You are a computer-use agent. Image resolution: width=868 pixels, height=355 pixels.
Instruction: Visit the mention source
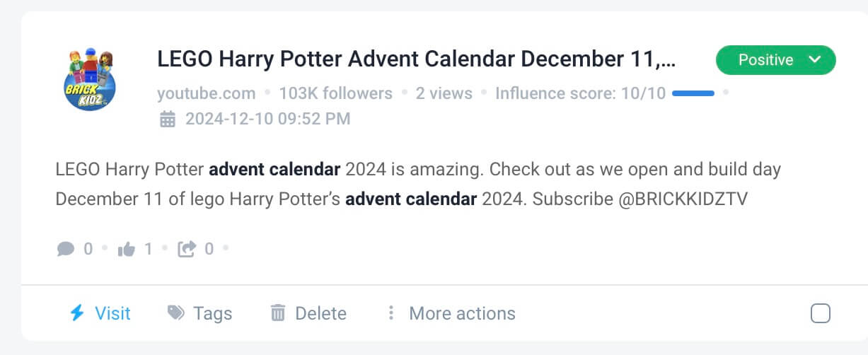tap(112, 313)
